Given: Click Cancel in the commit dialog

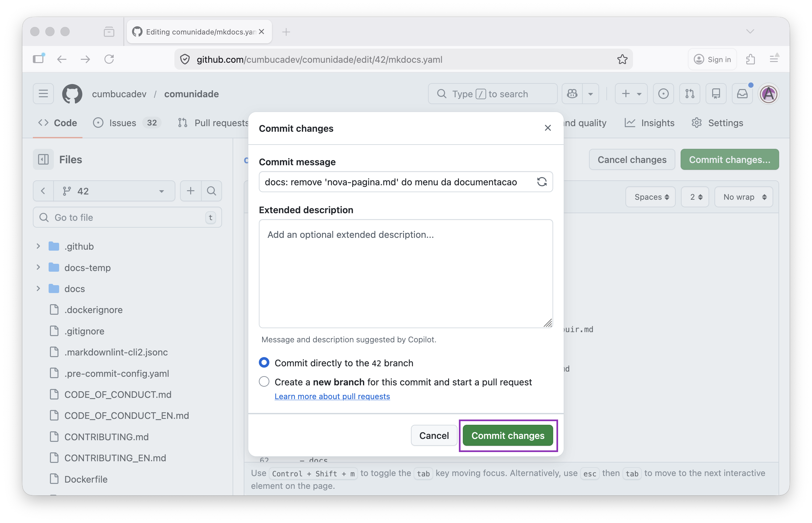Looking at the screenshot, I should [x=434, y=435].
